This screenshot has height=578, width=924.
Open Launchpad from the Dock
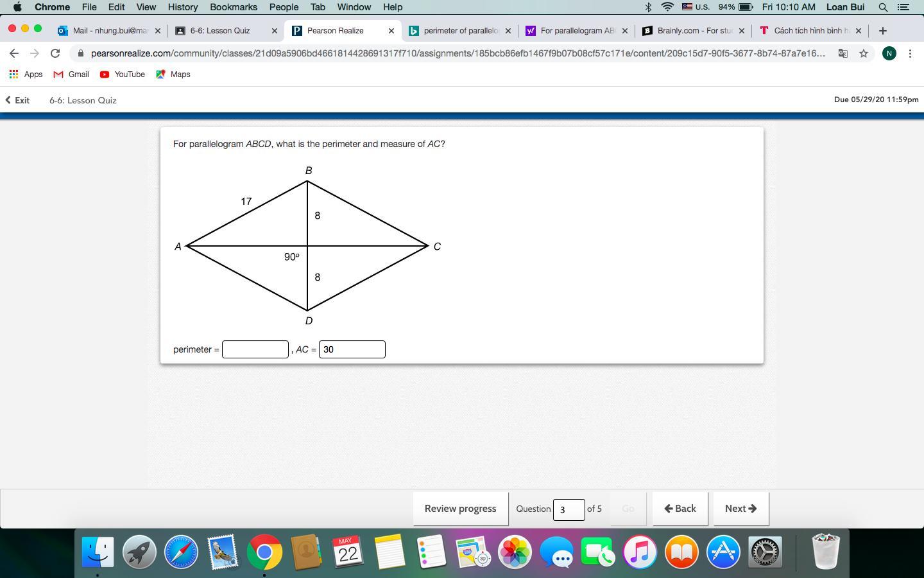139,552
